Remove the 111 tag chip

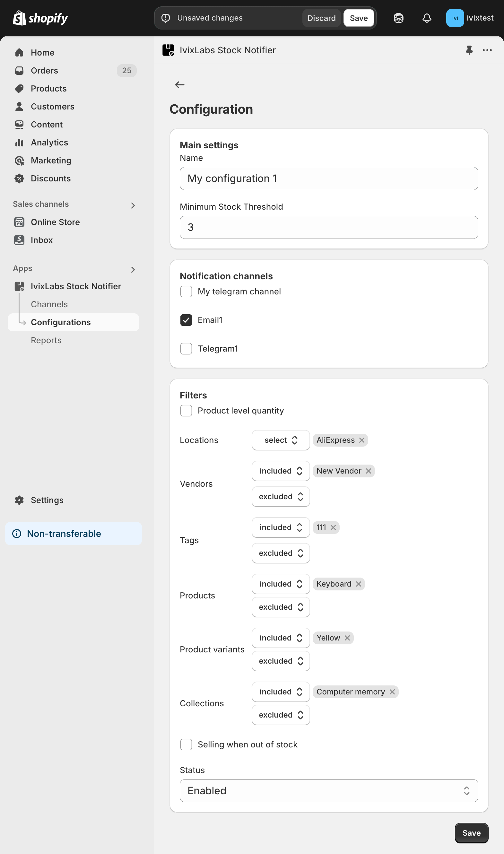333,527
